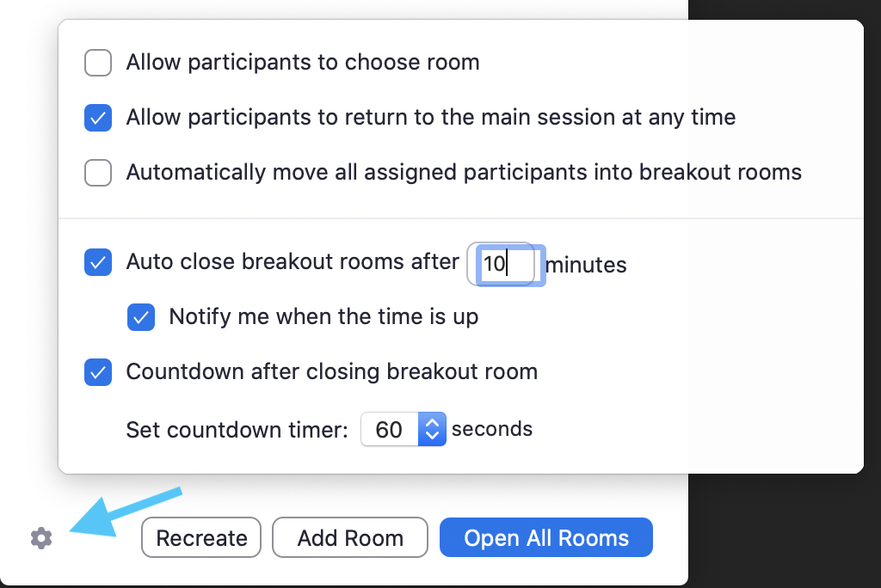Click the "Allow participants to choose room" text
The height and width of the screenshot is (588, 881).
click(x=303, y=62)
